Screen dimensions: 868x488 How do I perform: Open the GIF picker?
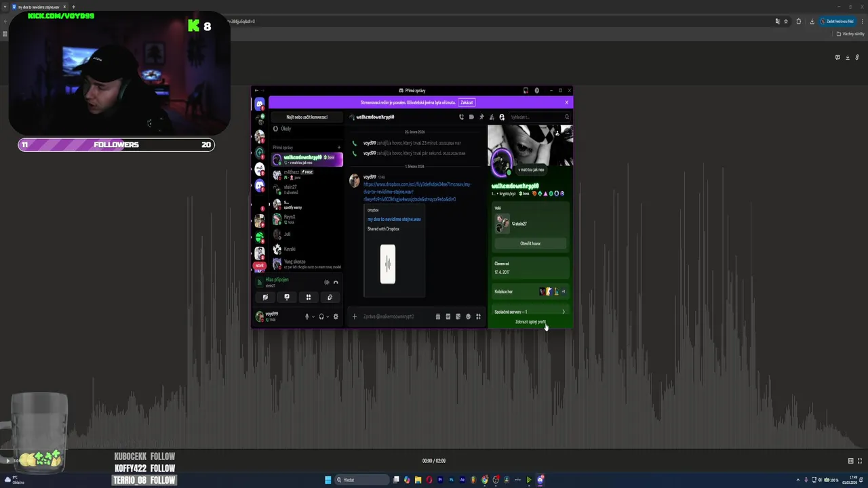click(448, 317)
